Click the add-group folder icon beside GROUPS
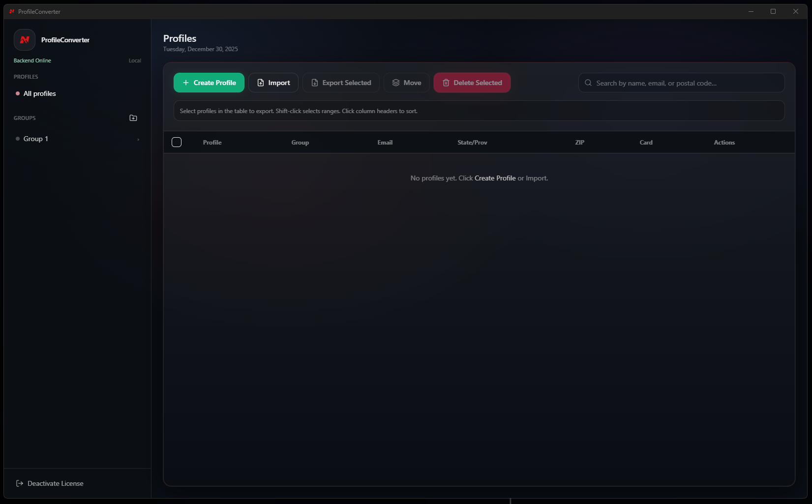Screen dimensions: 812x504 (133, 118)
